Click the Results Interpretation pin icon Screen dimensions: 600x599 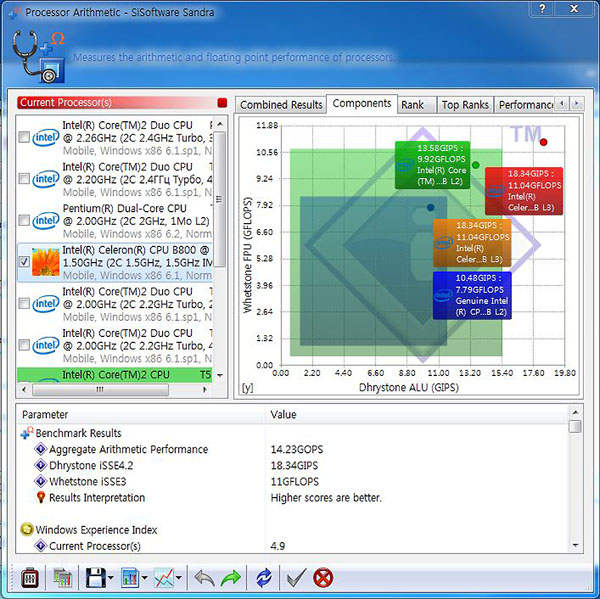pyautogui.click(x=41, y=497)
